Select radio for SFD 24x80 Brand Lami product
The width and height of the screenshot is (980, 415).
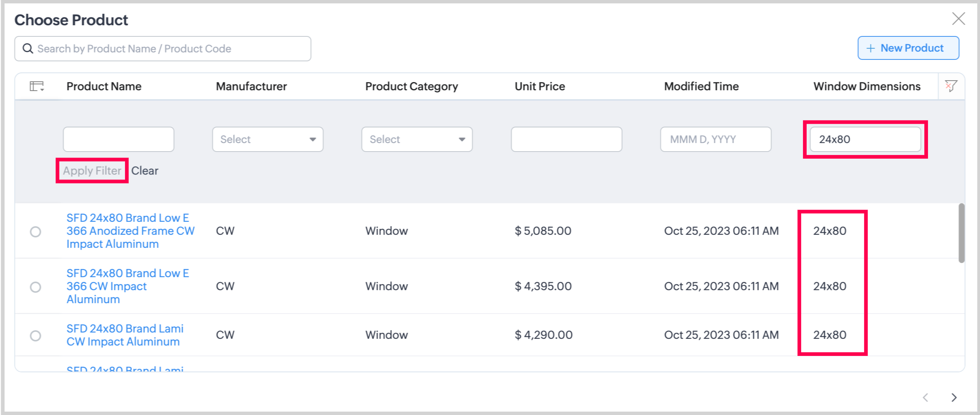[x=35, y=335]
